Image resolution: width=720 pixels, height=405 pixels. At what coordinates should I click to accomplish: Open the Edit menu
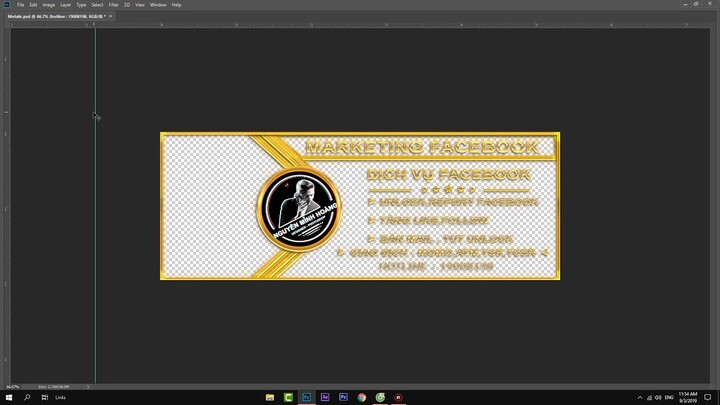coord(33,5)
